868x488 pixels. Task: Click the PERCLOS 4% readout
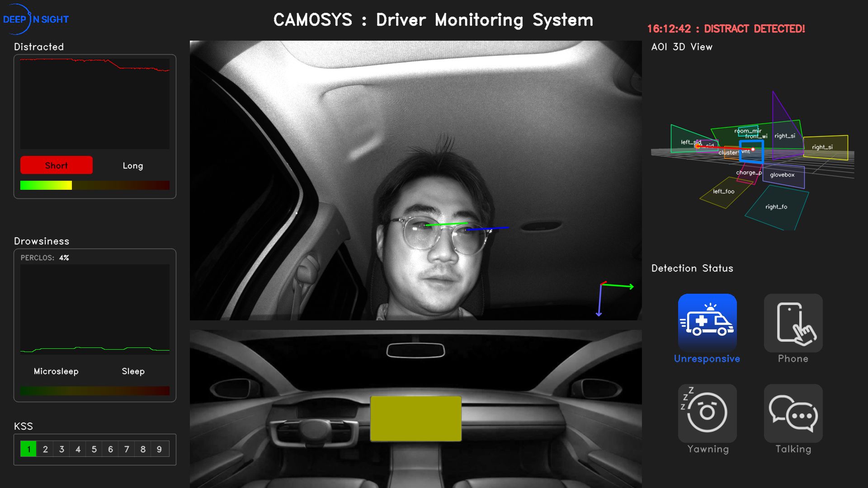[45, 258]
